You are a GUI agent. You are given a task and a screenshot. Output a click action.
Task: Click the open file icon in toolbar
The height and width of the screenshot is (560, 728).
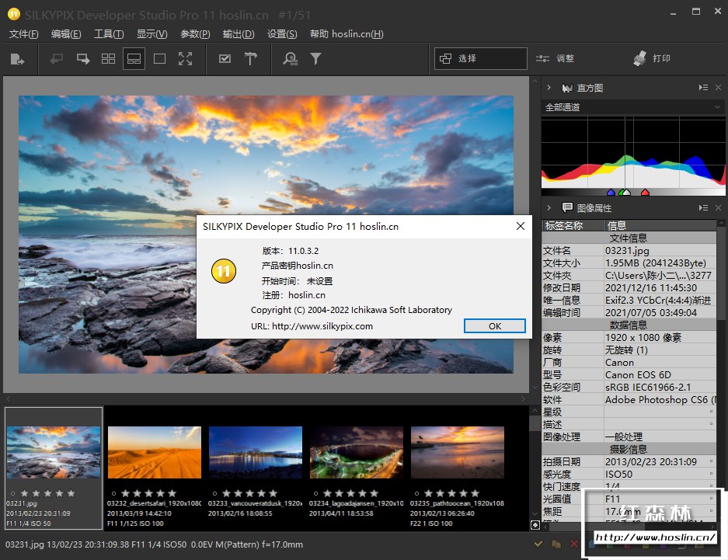pyautogui.click(x=17, y=58)
